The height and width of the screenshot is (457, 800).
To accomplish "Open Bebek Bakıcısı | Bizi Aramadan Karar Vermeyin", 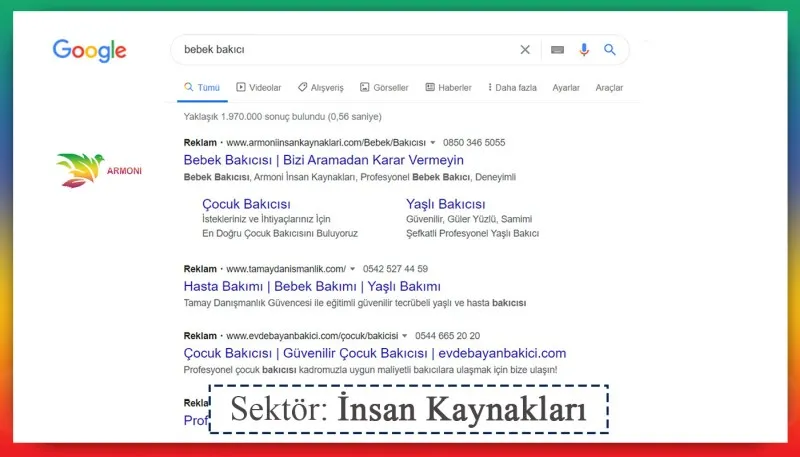I will pyautogui.click(x=323, y=160).
